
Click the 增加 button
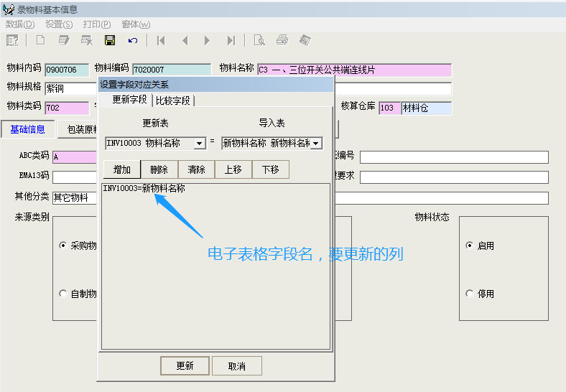(x=122, y=169)
